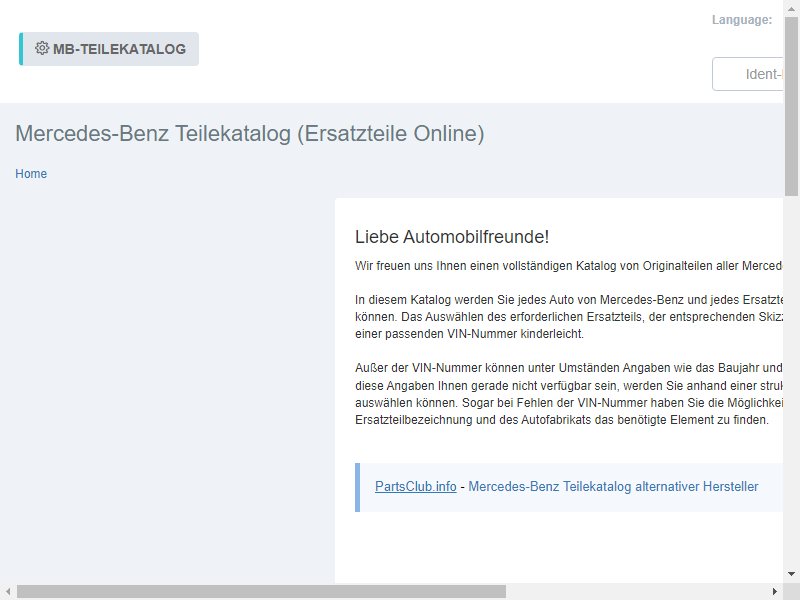Click the scroll right arrow
800x600 pixels.
(775, 591)
